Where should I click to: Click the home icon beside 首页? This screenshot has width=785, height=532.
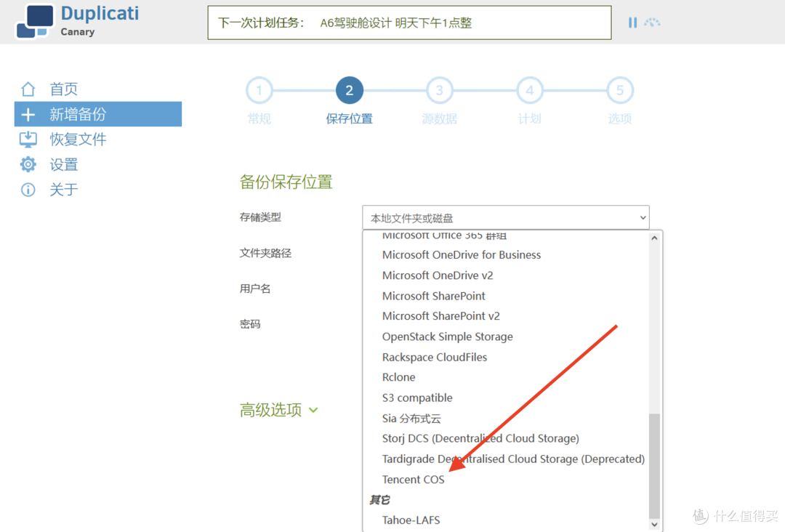(x=28, y=89)
